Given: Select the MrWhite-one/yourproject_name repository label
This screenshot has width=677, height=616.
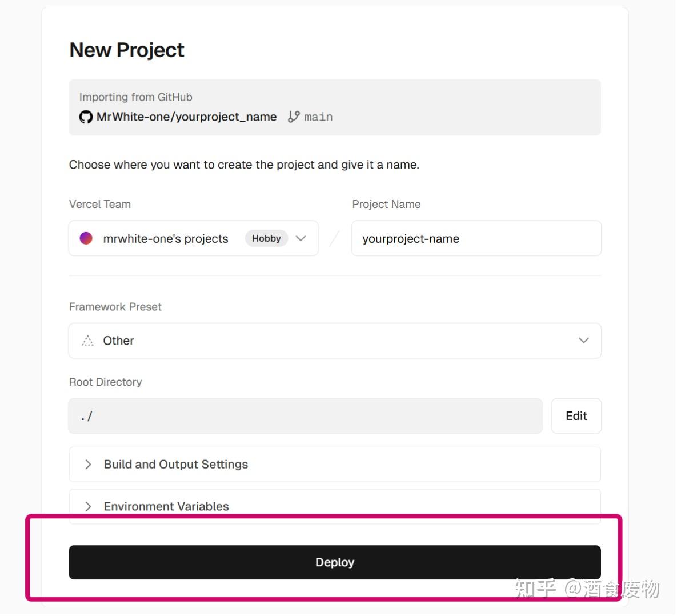Looking at the screenshot, I should tap(186, 117).
